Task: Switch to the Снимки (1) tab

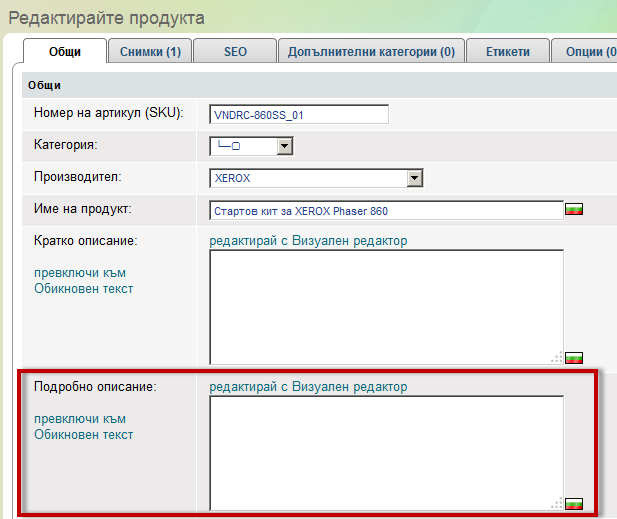Action: coord(150,52)
